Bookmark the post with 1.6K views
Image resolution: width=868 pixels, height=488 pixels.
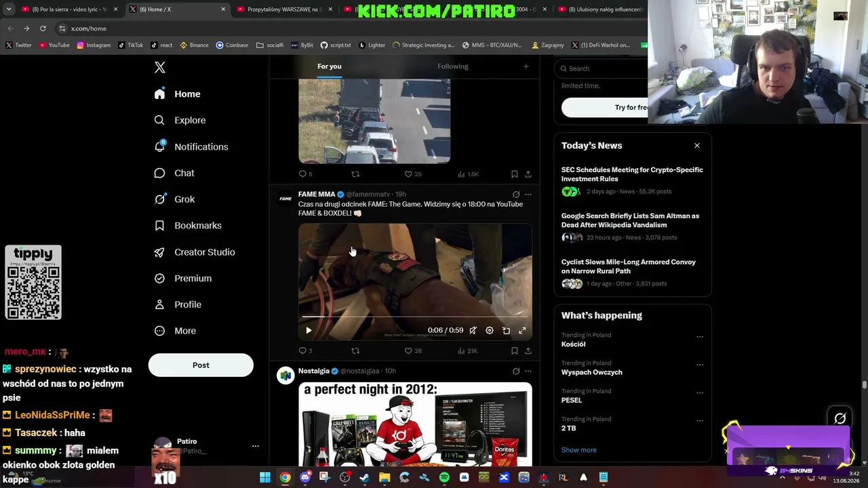(x=514, y=174)
